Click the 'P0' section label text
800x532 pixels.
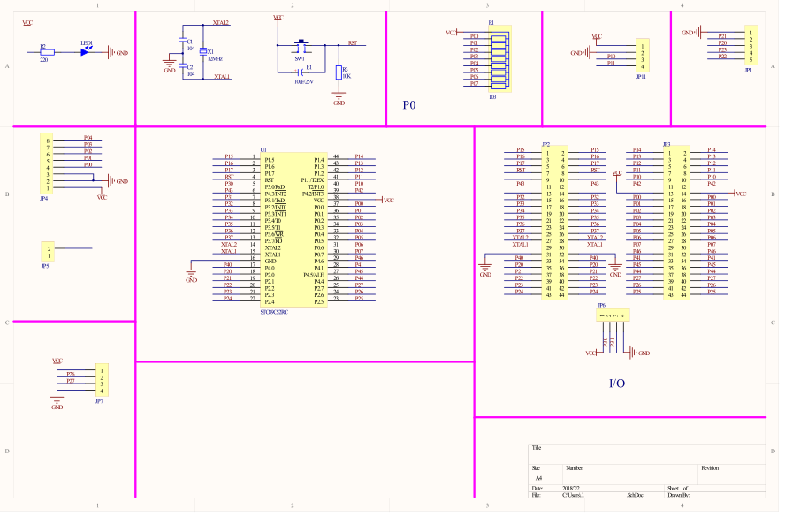click(409, 105)
